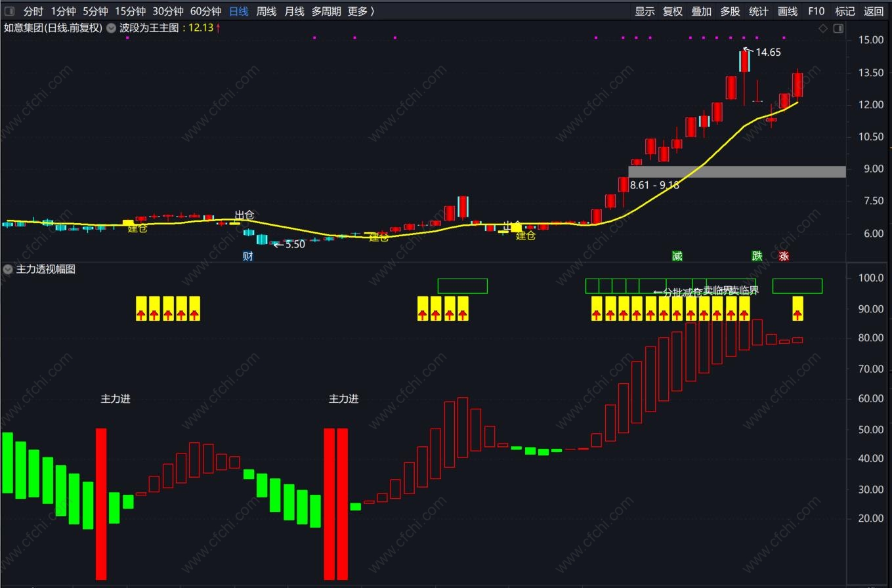
Task: Select the 60分钟 period tab
Action: pyautogui.click(x=205, y=11)
